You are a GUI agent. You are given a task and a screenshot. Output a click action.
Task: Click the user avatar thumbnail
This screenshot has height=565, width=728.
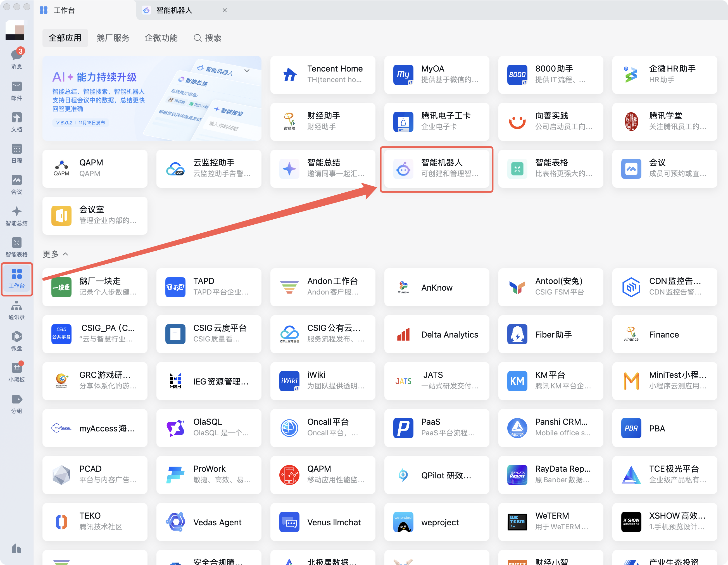coord(15,30)
